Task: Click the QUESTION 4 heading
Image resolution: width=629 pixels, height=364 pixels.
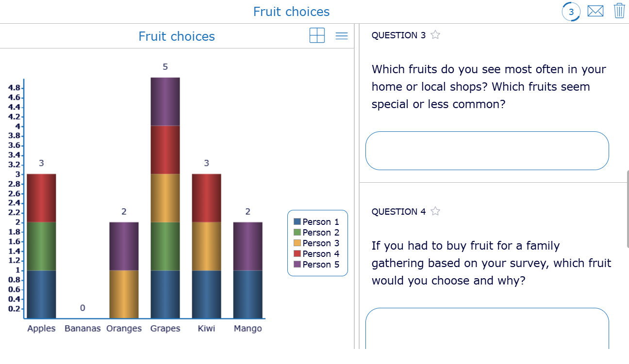Action: pyautogui.click(x=399, y=211)
